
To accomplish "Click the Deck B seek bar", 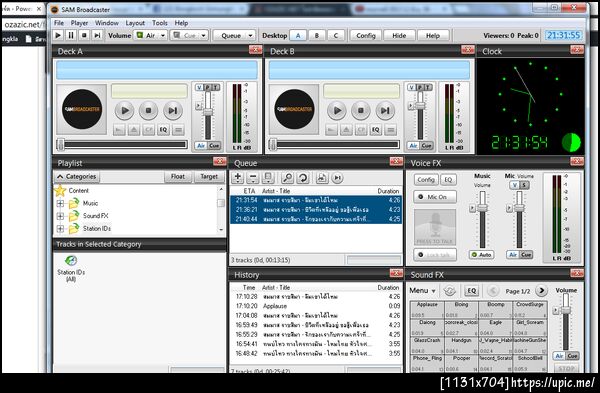I will tap(334, 145).
